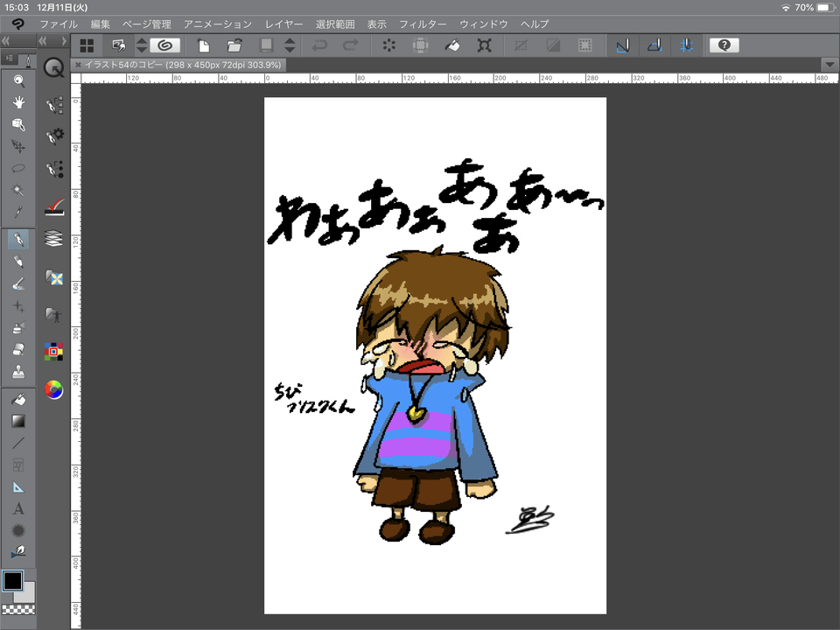Open the tool palette menu button
This screenshot has width=840, height=630.
pos(8,59)
